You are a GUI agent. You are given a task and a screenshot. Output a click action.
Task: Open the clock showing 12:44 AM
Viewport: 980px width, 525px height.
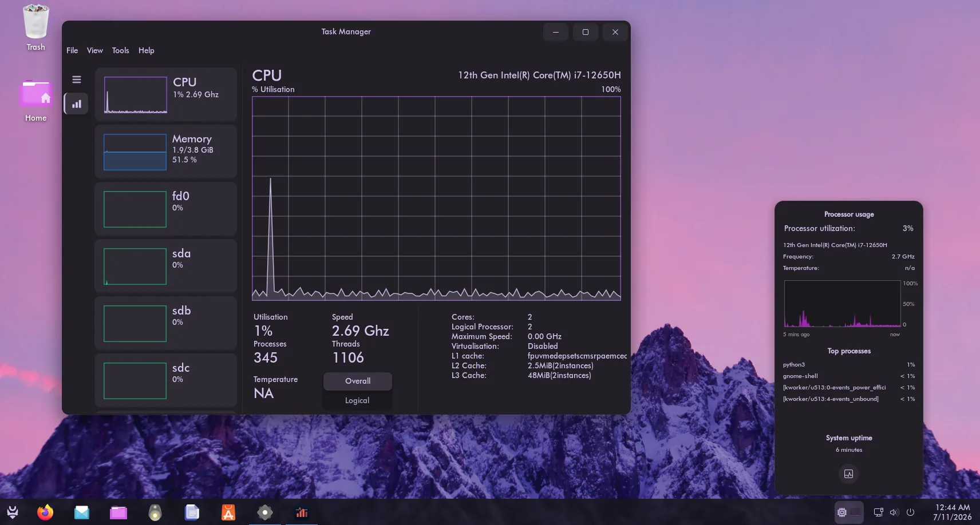point(953,512)
